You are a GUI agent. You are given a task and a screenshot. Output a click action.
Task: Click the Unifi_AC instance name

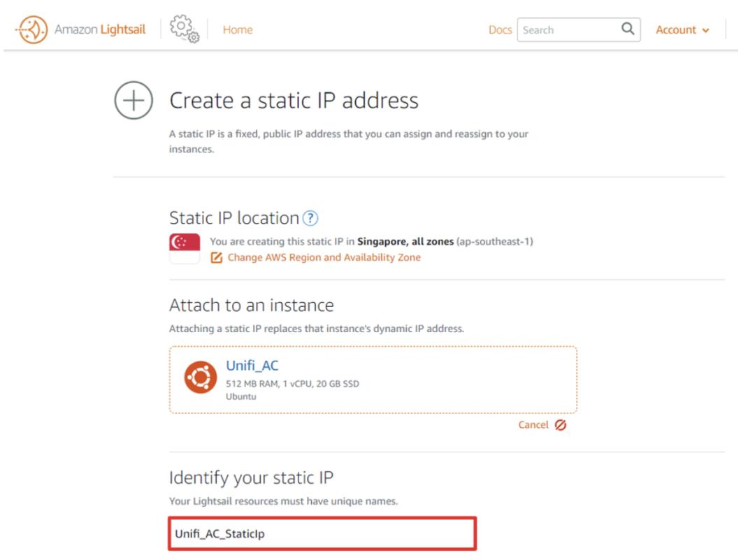pyautogui.click(x=252, y=364)
